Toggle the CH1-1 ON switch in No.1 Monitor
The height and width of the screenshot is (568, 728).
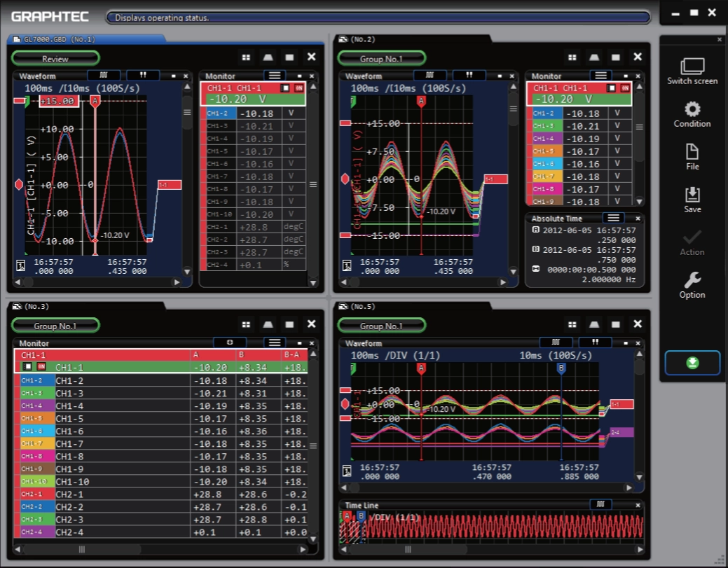(x=298, y=88)
